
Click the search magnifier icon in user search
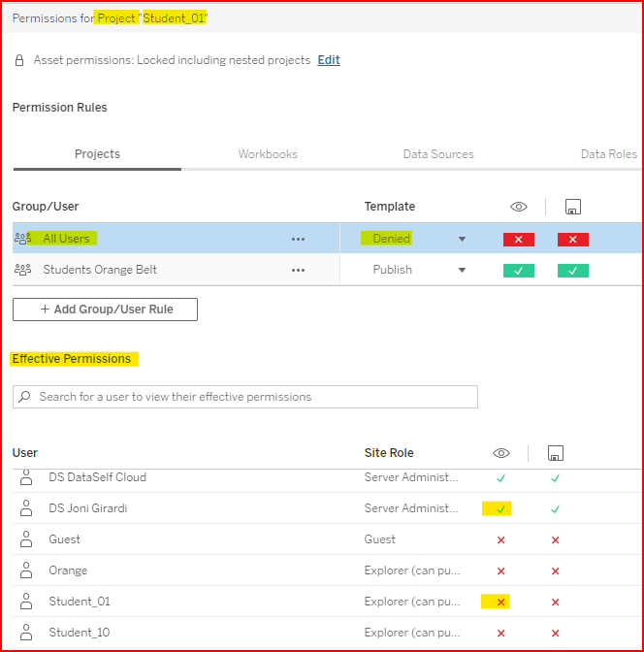click(26, 397)
